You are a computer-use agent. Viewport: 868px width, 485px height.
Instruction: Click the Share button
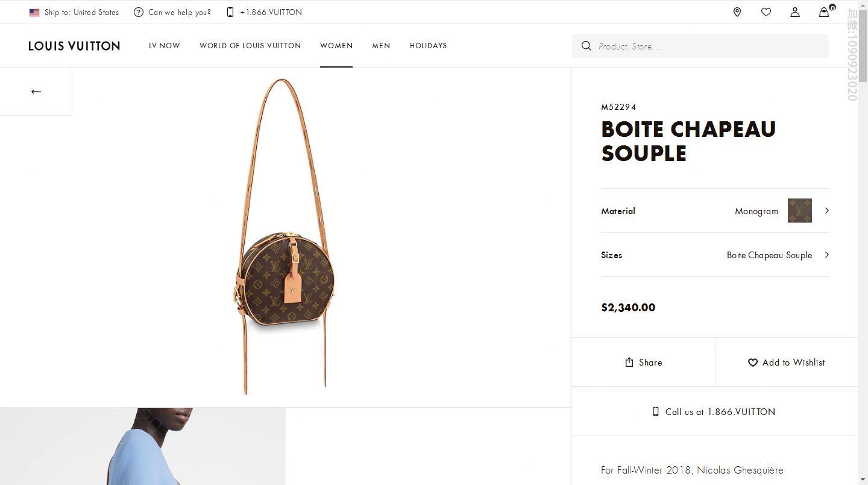(x=643, y=363)
